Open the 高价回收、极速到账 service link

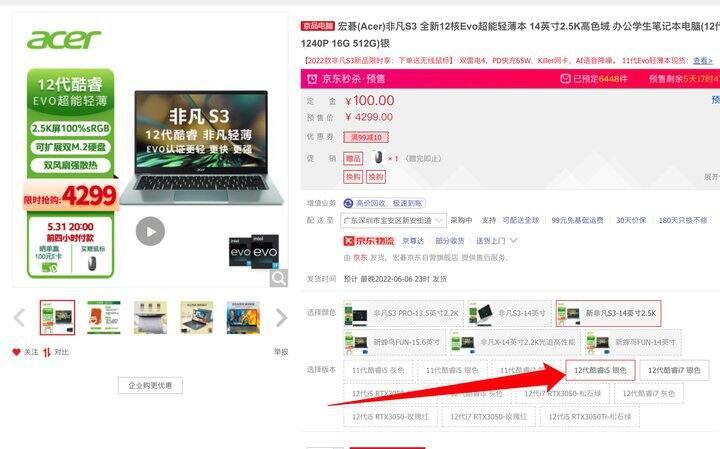[x=389, y=203]
